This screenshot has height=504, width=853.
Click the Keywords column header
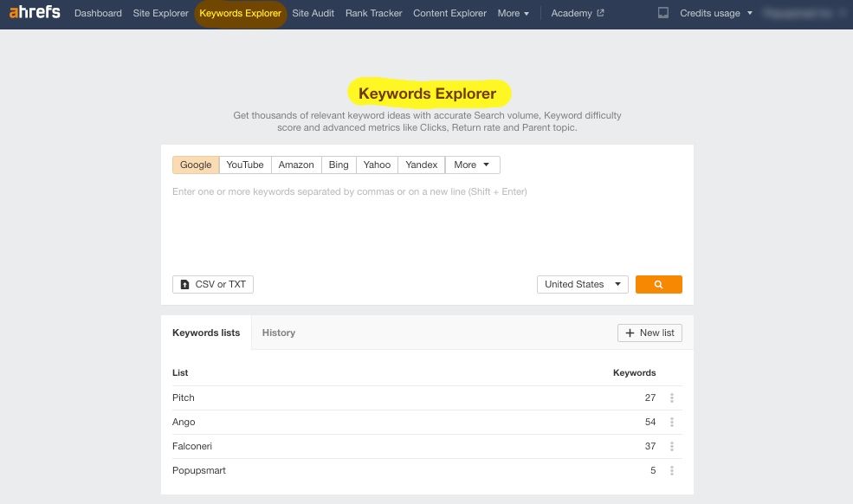pos(634,373)
